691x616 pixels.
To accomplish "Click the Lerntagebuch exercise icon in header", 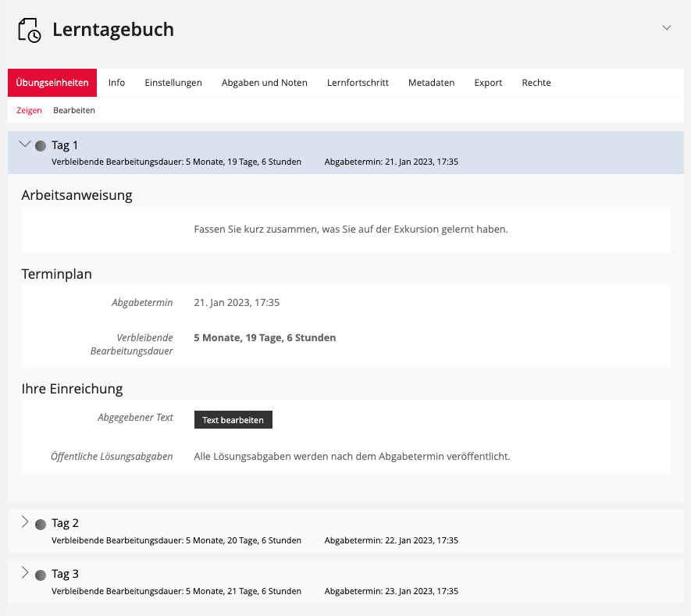I will pos(29,30).
